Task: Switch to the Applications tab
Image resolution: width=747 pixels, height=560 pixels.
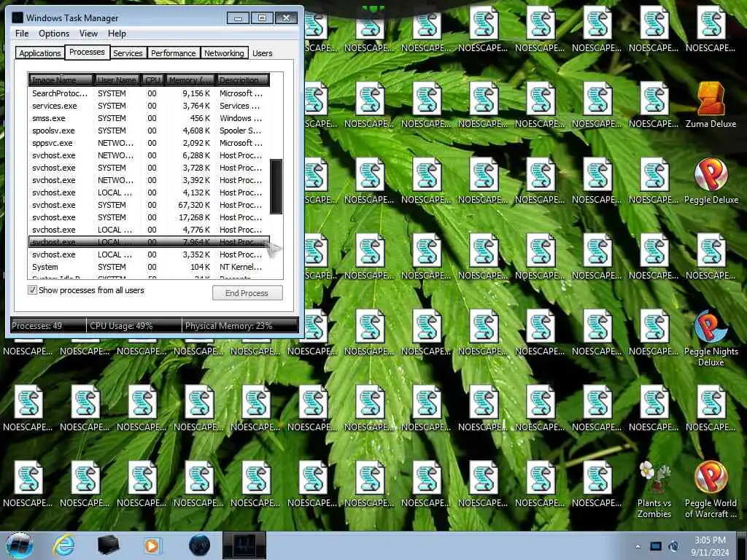Action: click(40, 52)
